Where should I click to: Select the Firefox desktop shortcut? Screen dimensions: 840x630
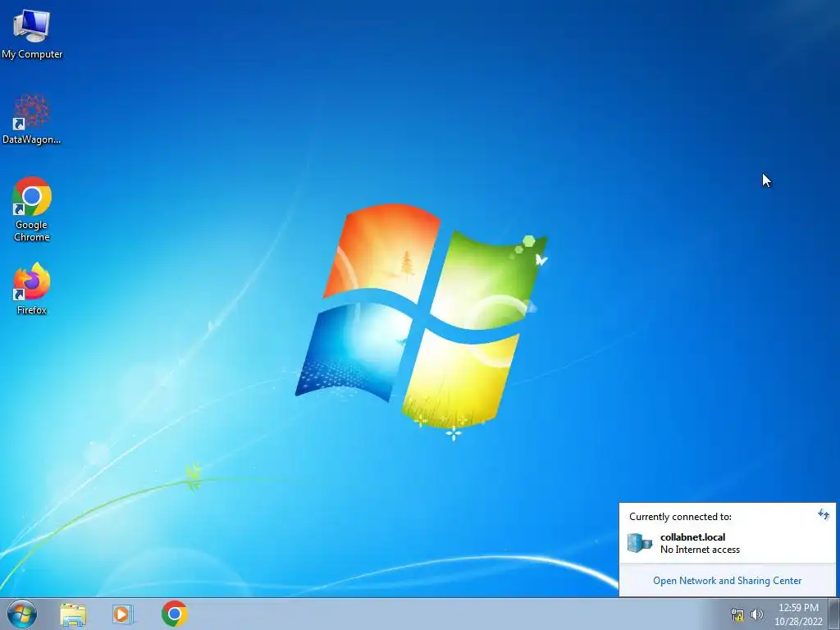click(32, 289)
